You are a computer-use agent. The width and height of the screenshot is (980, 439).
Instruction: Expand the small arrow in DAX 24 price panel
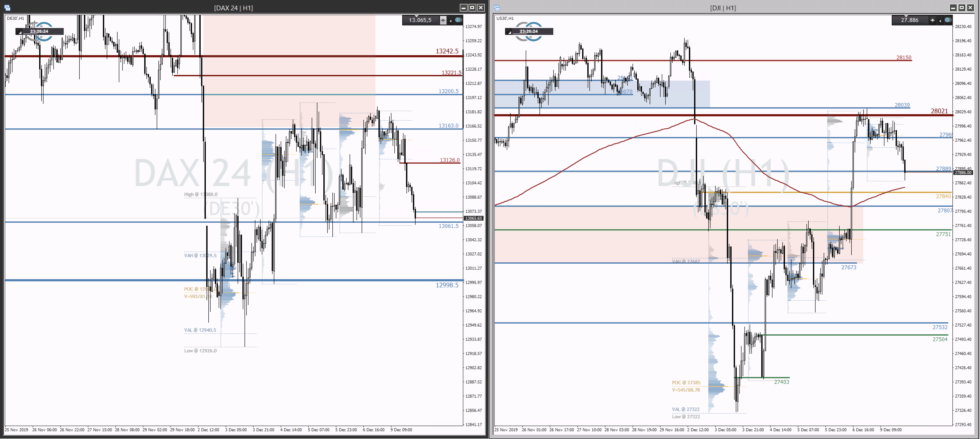coord(450,20)
